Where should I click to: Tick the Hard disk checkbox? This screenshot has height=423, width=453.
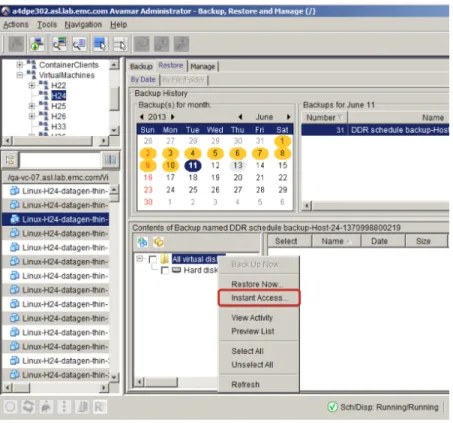(x=165, y=270)
